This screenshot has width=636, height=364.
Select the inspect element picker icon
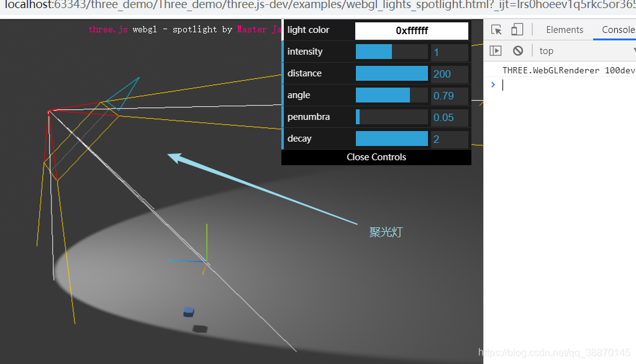point(496,30)
